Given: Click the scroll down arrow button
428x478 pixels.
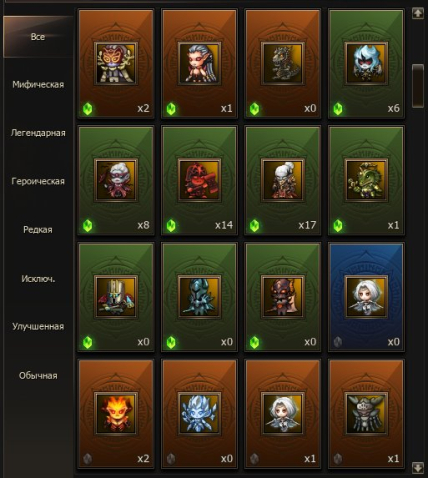Looking at the screenshot, I should tap(418, 467).
